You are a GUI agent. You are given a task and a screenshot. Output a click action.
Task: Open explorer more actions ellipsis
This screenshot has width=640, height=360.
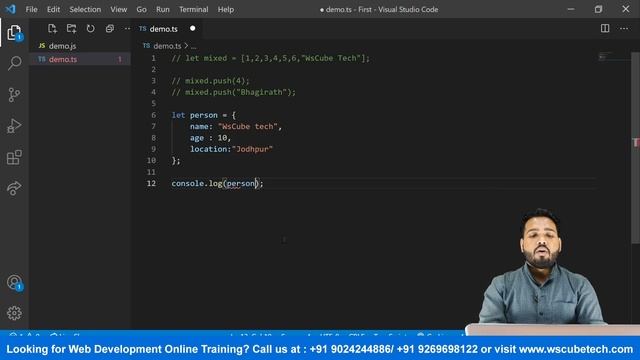coord(127,29)
